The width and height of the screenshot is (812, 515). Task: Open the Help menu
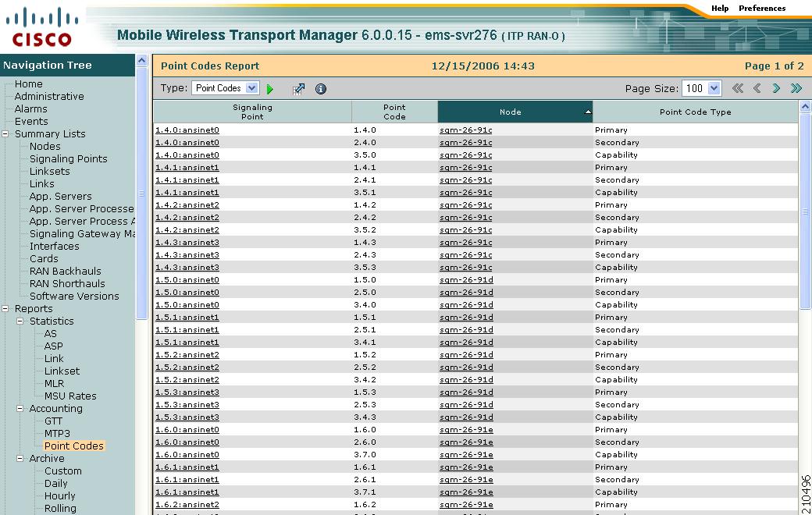[x=720, y=9]
